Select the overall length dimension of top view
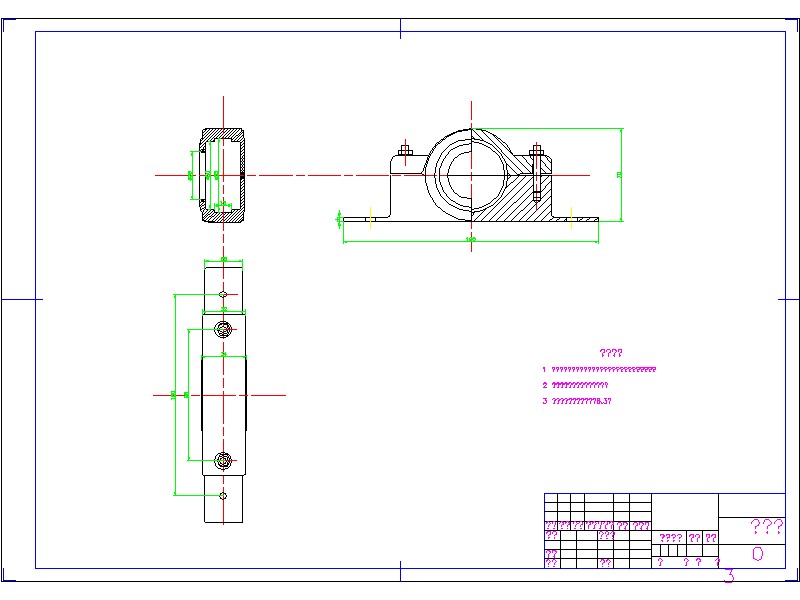The width and height of the screenshot is (800, 600). (x=175, y=394)
